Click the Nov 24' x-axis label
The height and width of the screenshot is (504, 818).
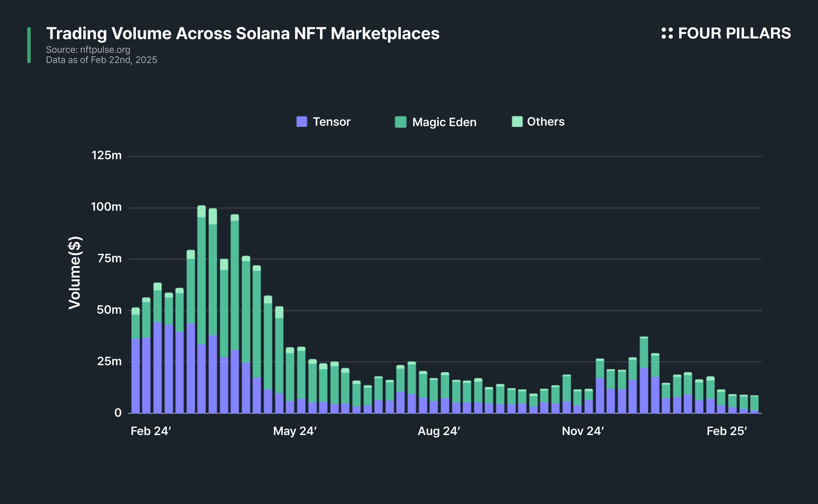(583, 431)
